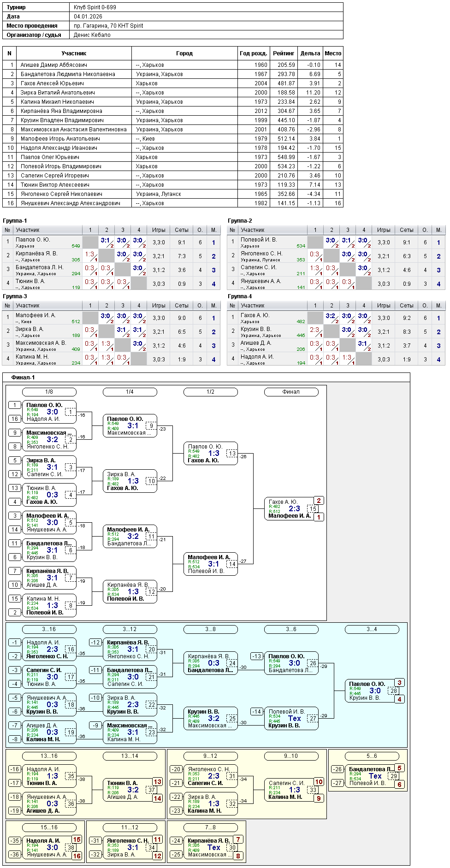This screenshot has height=868, width=450.
Task: Click participant 'Максимовская Анастасия Валентиновна'
Action: [74, 130]
